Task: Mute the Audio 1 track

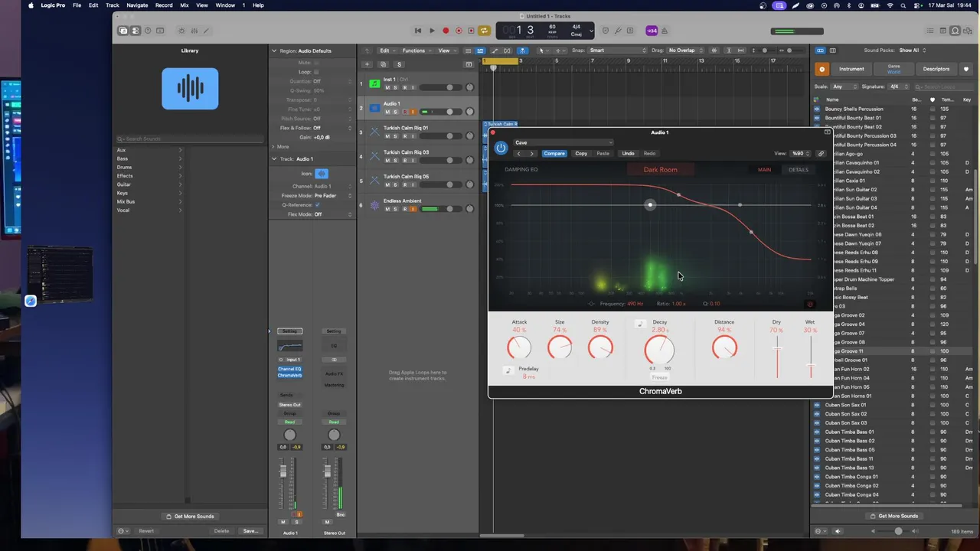Action: 387,112
